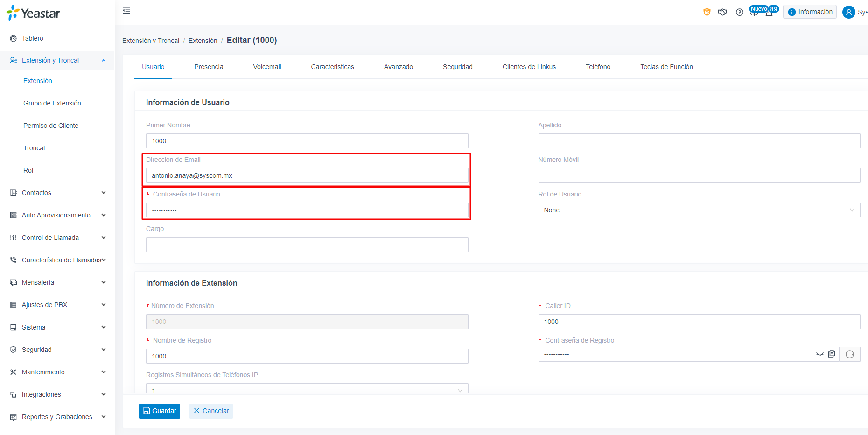868x435 pixels.
Task: Open the Información button in header
Action: (x=810, y=12)
